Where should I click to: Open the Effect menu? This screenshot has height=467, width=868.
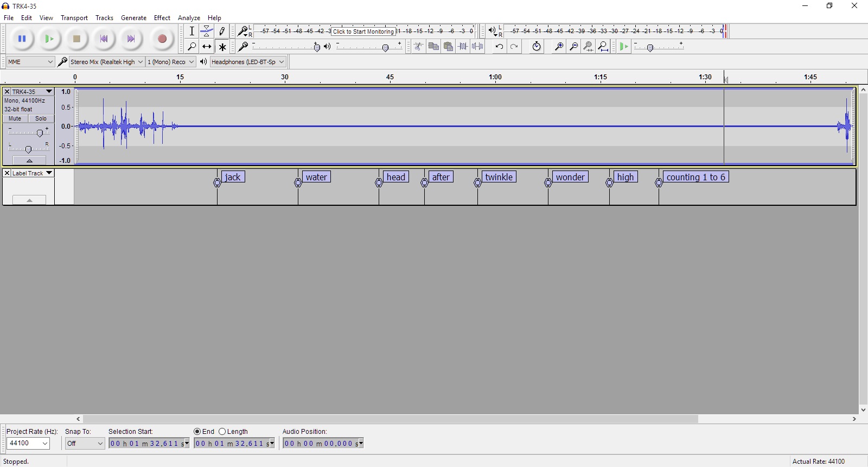click(x=162, y=18)
